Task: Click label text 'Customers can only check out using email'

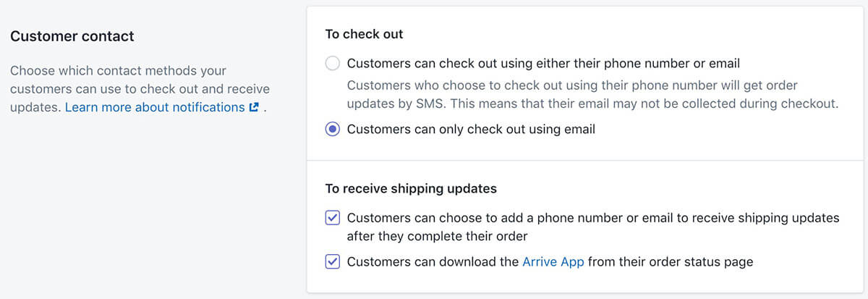Action: click(x=471, y=130)
